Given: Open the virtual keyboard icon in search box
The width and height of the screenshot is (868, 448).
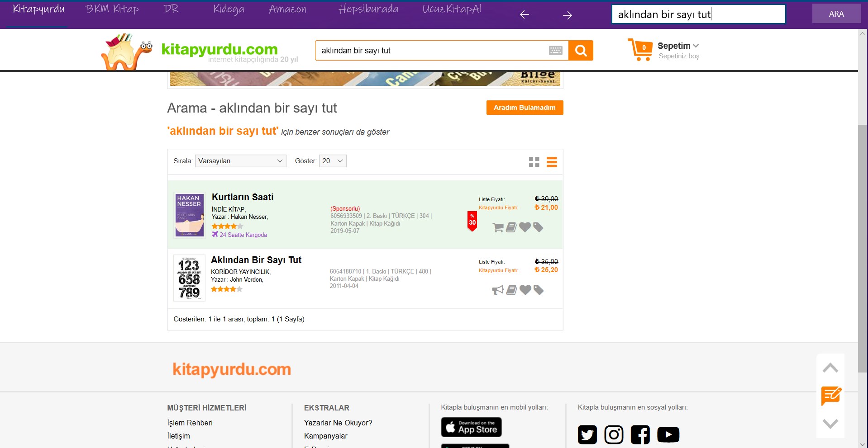Looking at the screenshot, I should click(x=555, y=50).
